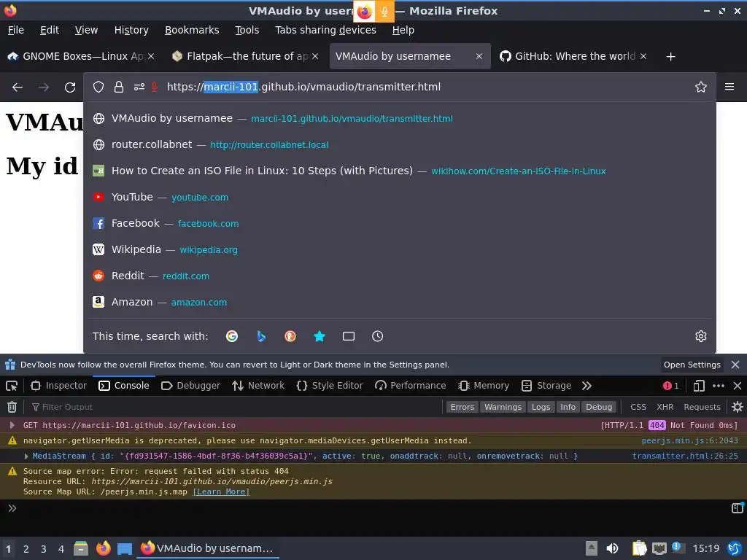Viewport: 747px width, 560px height.
Task: Toggle the console split sidebar icon
Action: click(x=737, y=508)
